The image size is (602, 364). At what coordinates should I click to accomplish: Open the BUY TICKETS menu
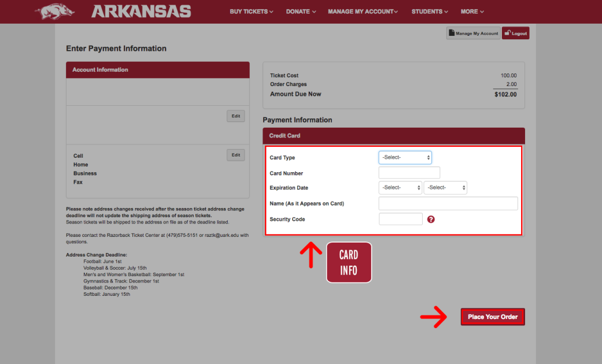point(252,12)
